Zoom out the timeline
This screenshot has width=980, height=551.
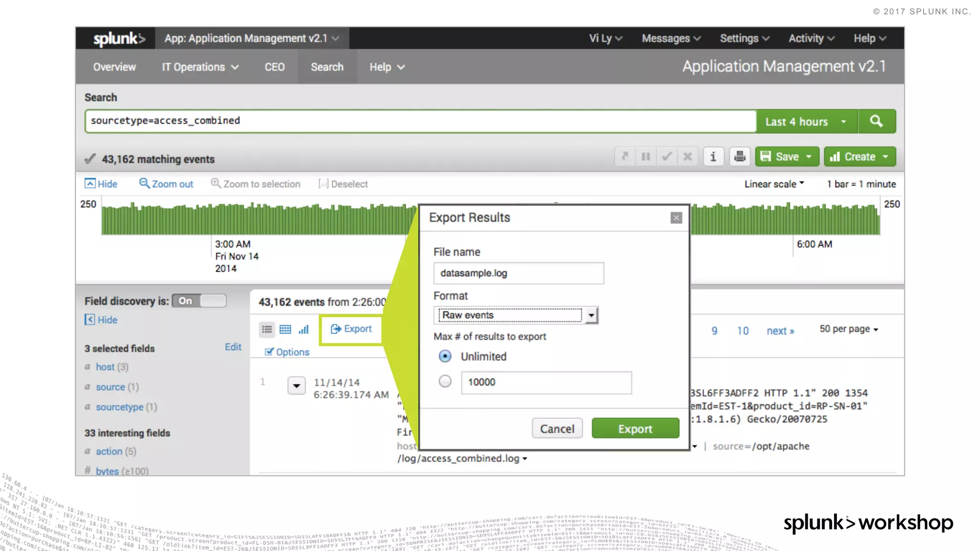166,184
